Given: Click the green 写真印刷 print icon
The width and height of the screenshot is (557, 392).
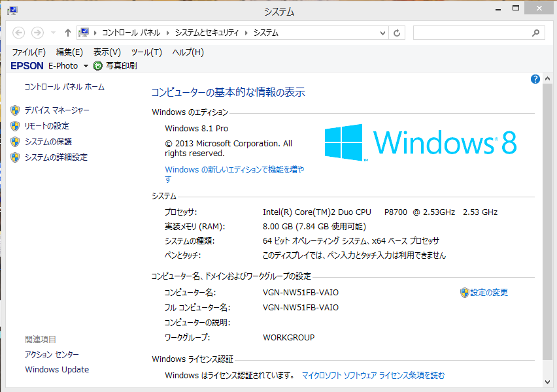Looking at the screenshot, I should (97, 66).
